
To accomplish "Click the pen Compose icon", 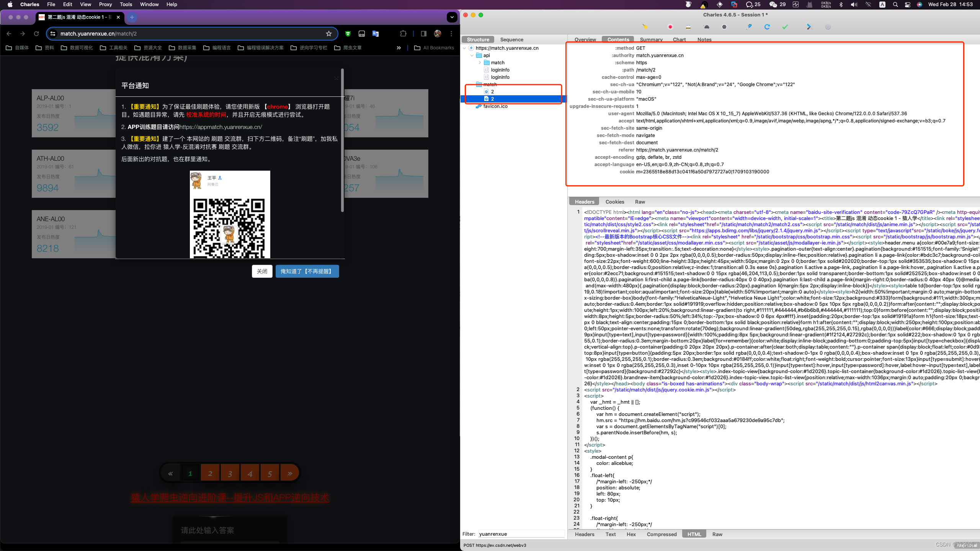I will pos(749,27).
